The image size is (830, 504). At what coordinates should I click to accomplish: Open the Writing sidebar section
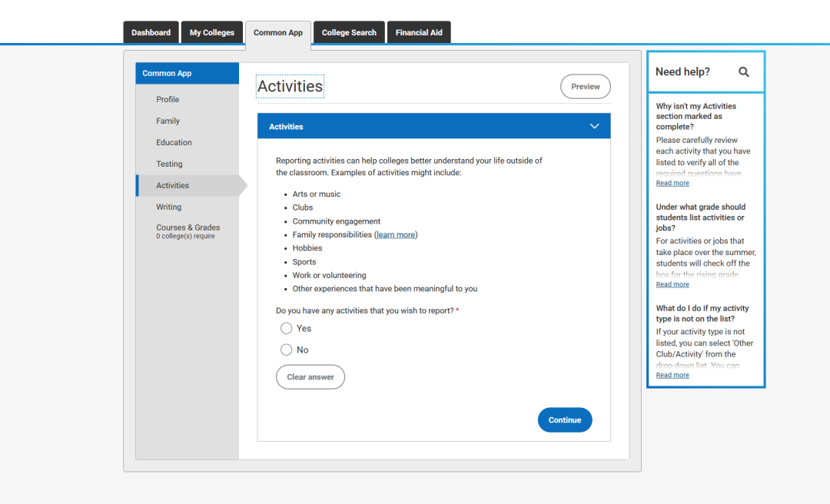(169, 207)
